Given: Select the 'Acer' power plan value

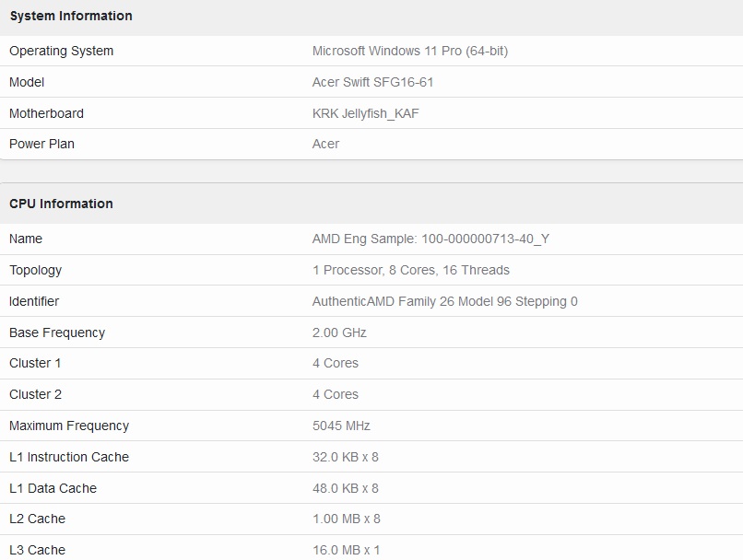Looking at the screenshot, I should pyautogui.click(x=325, y=144).
